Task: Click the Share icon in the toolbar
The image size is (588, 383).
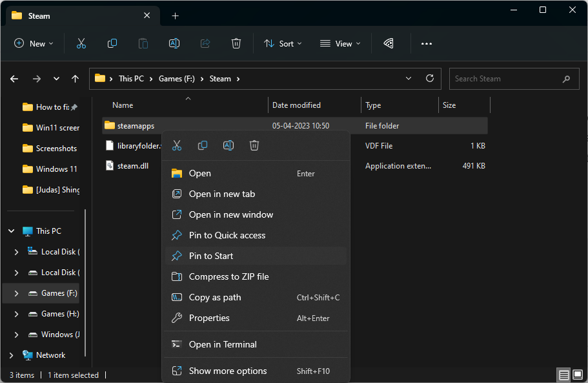Action: point(205,43)
